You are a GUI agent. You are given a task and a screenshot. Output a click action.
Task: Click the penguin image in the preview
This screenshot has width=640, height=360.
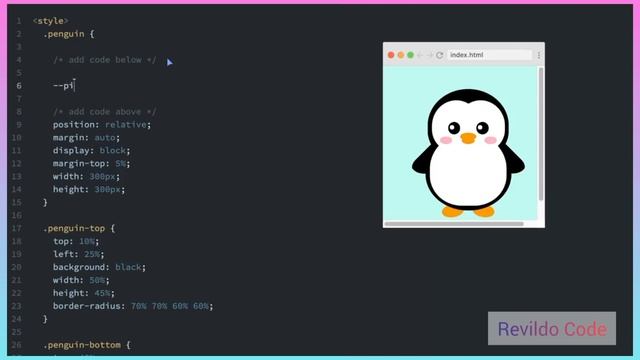468,153
